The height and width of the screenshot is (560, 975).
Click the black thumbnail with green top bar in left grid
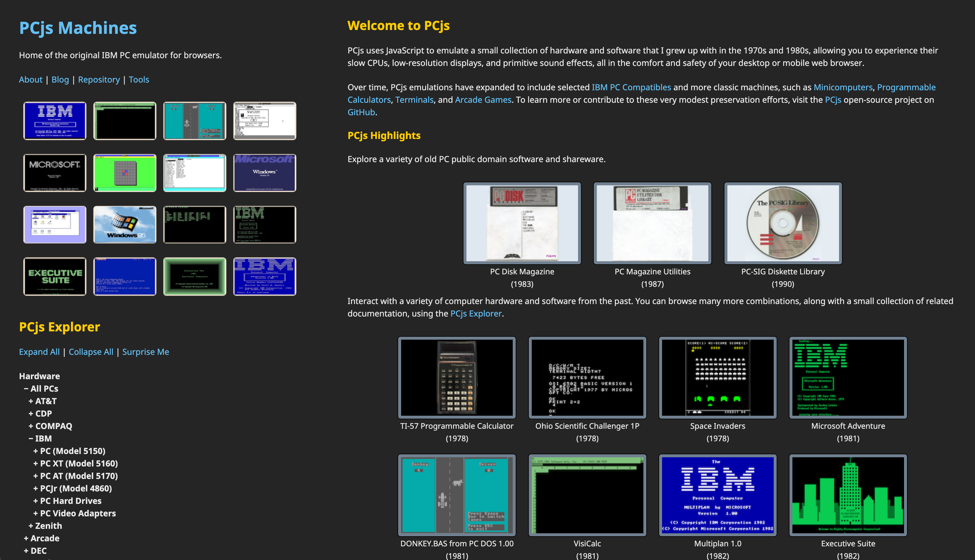pyautogui.click(x=125, y=121)
